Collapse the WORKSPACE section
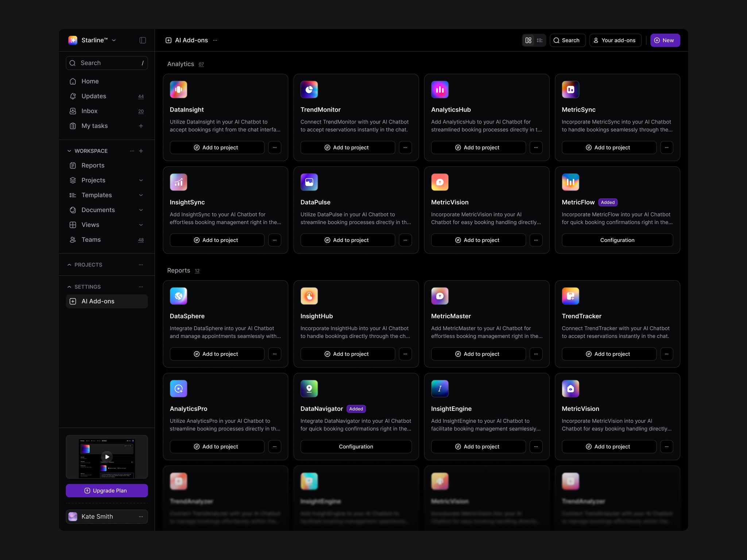The width and height of the screenshot is (747, 560). [69, 151]
